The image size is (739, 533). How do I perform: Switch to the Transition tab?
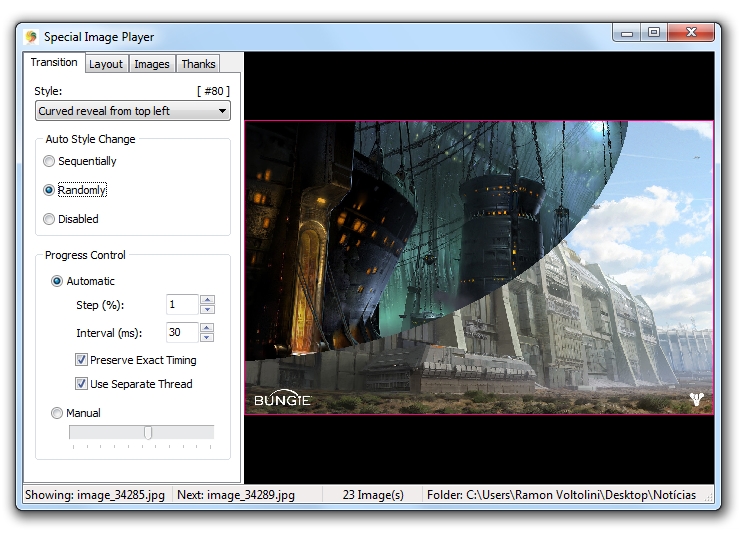[x=54, y=62]
